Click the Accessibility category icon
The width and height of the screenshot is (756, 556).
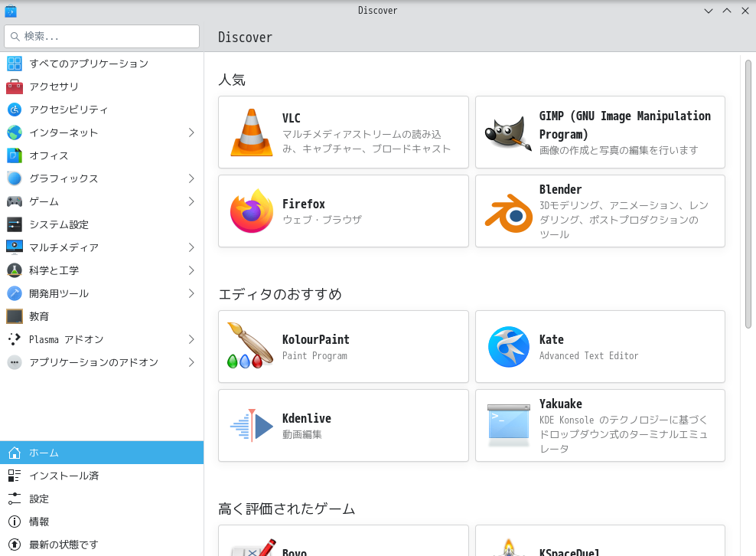point(15,110)
